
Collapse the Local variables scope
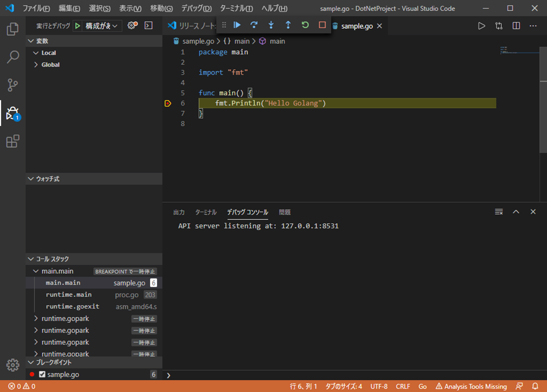click(x=36, y=53)
